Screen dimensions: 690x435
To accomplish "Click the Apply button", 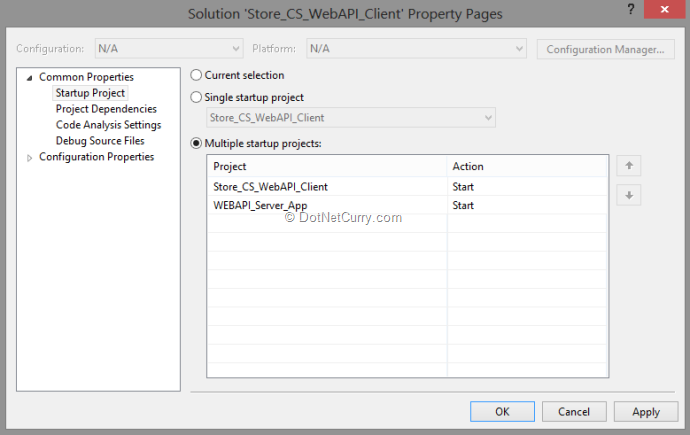I will click(x=646, y=412).
